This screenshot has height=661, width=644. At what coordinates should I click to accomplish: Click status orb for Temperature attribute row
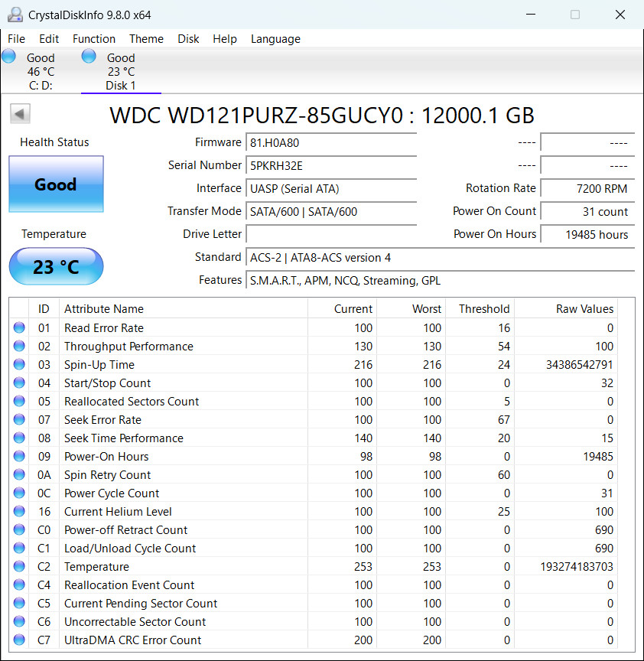[19, 566]
